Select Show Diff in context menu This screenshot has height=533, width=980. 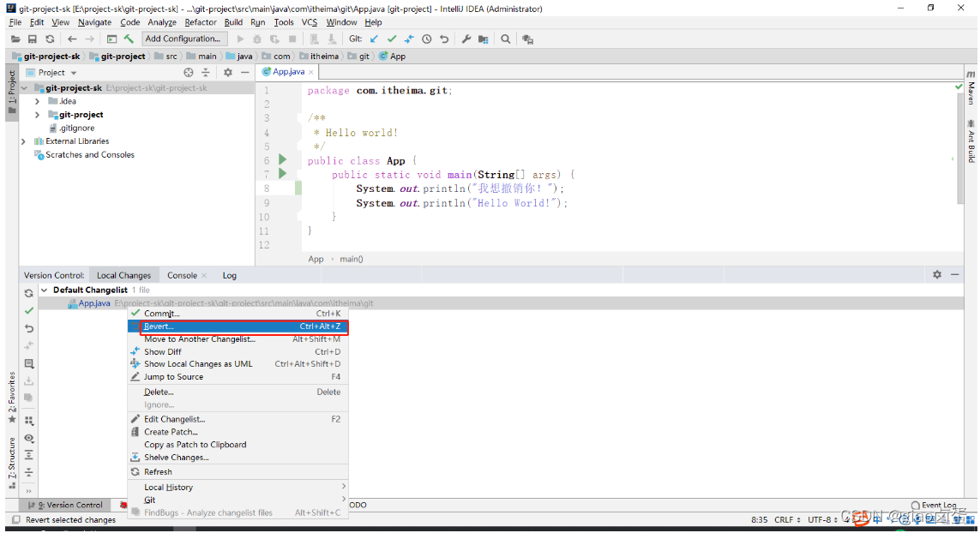(237, 352)
